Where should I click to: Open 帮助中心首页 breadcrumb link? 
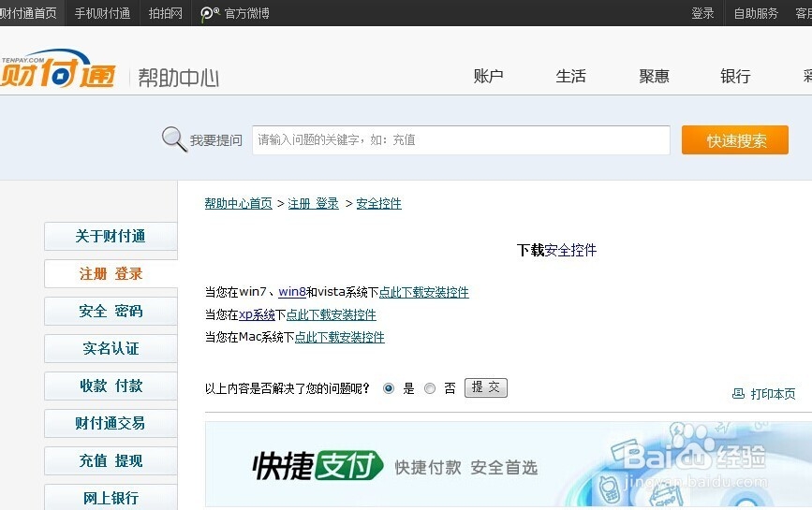click(238, 203)
